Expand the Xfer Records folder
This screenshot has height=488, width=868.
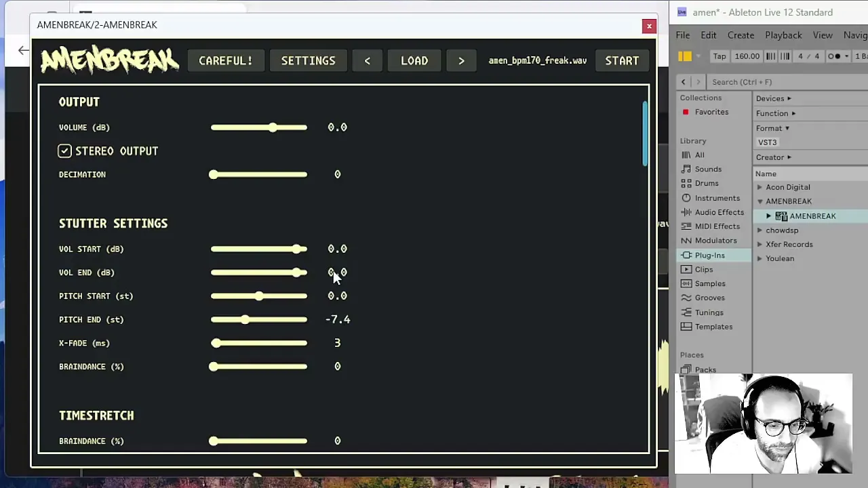pos(759,245)
